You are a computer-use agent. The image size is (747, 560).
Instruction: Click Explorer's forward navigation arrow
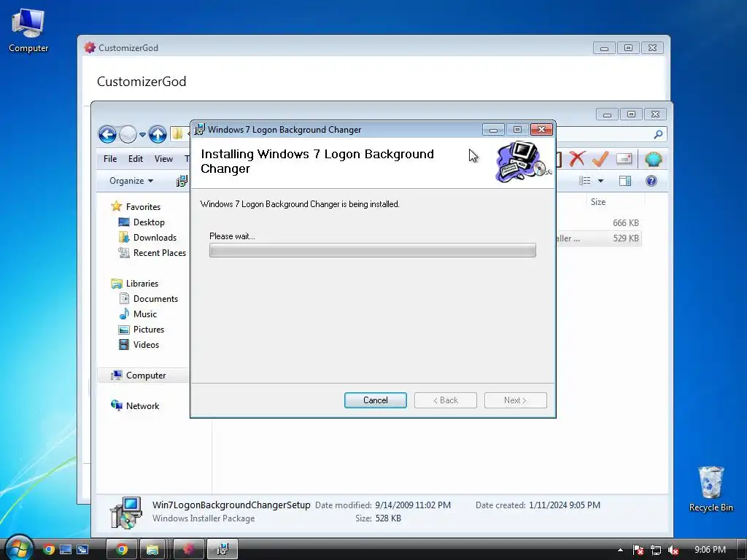(128, 135)
